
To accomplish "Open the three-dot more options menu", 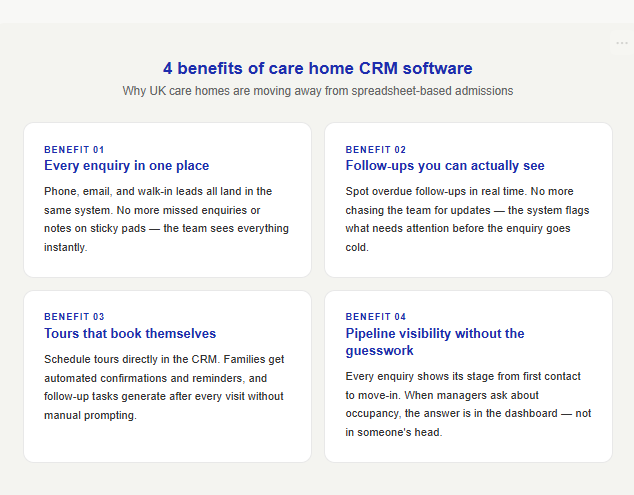I will (621, 43).
